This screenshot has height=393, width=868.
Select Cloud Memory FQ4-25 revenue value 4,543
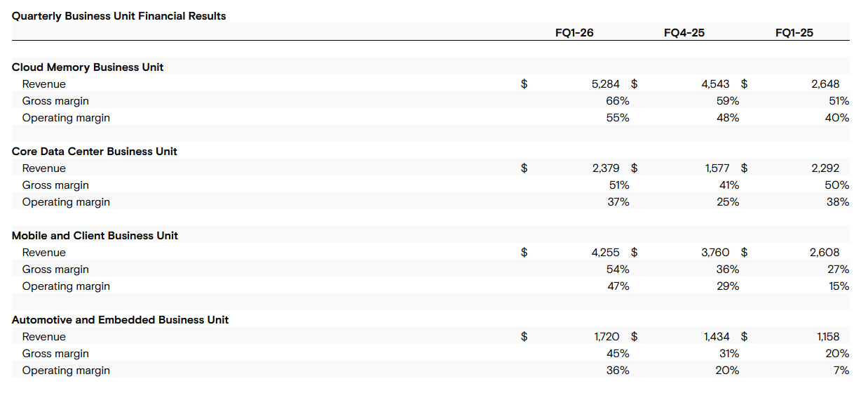[x=715, y=84]
